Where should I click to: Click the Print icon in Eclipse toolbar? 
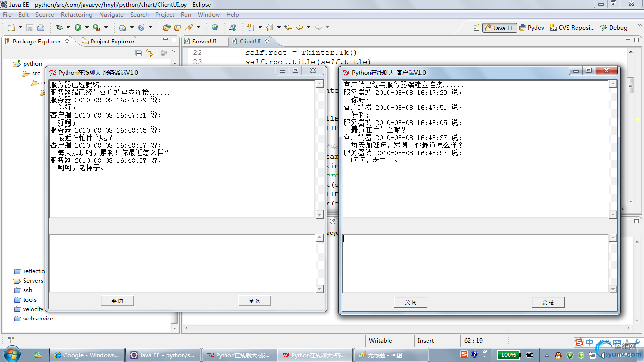coord(41,28)
